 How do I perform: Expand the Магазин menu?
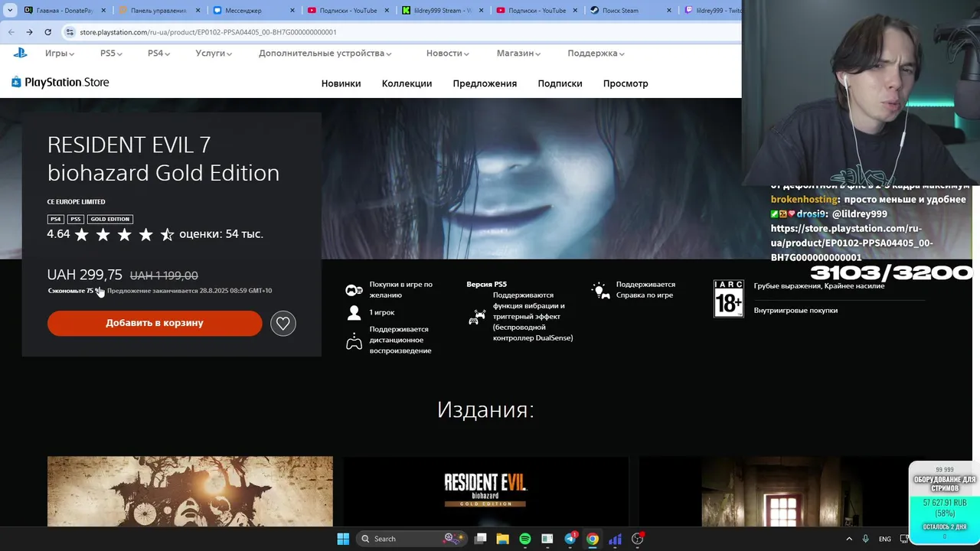[518, 54]
